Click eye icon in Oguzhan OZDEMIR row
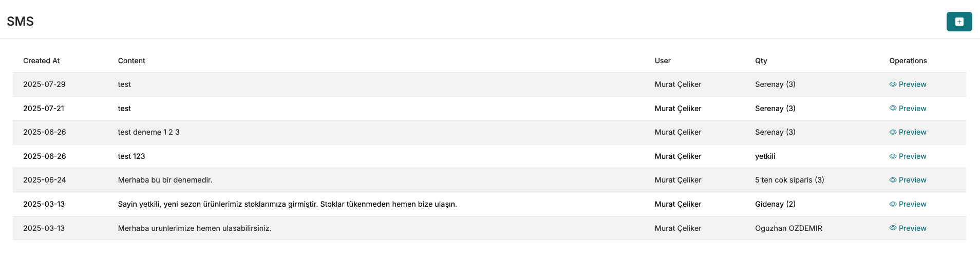This screenshot has width=980, height=272. [893, 228]
